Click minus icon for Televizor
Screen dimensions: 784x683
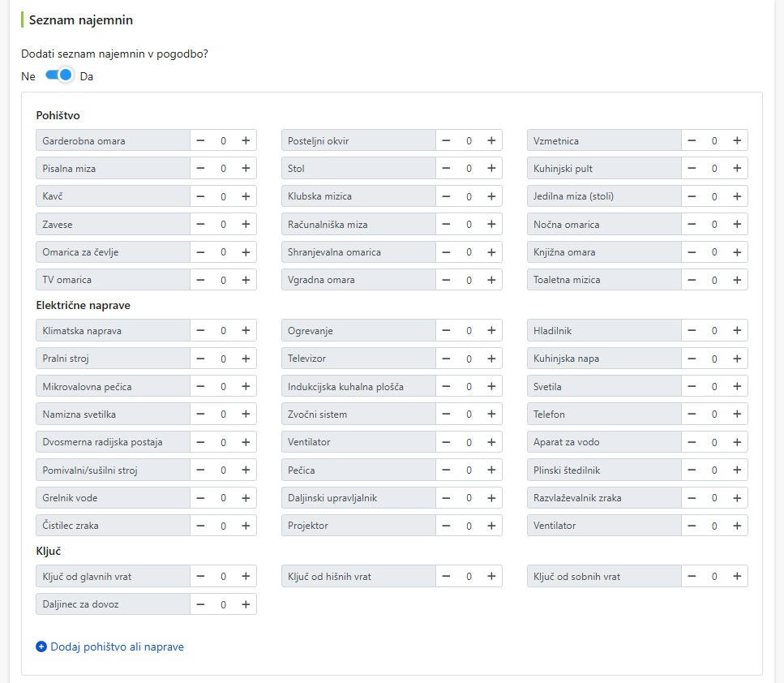446,359
